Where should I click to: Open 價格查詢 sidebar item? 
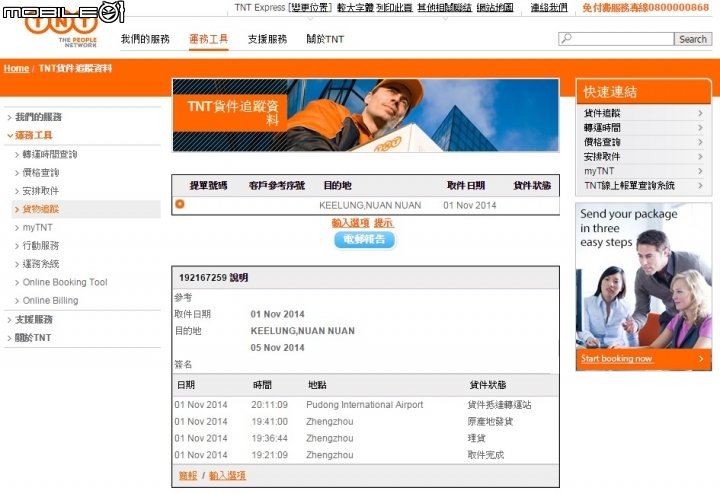tap(40, 173)
